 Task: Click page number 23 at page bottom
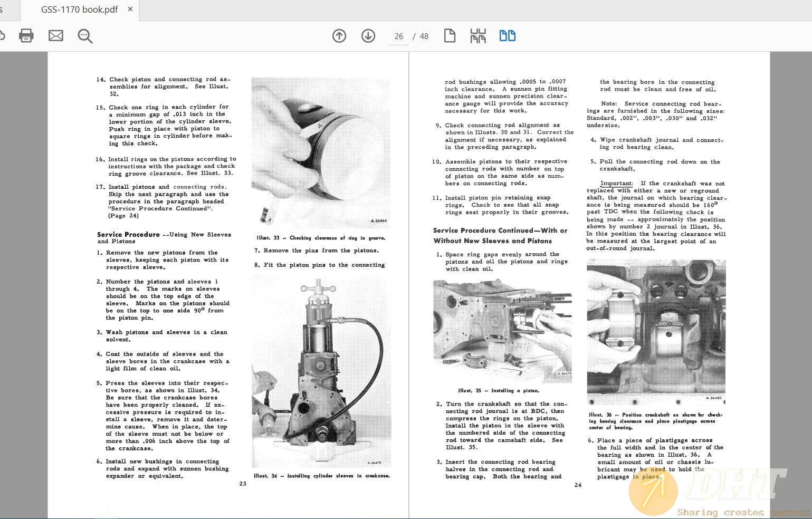[243, 484]
